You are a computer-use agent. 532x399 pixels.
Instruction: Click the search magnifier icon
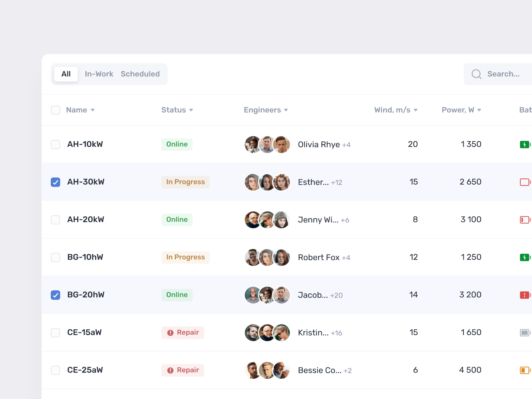(476, 74)
